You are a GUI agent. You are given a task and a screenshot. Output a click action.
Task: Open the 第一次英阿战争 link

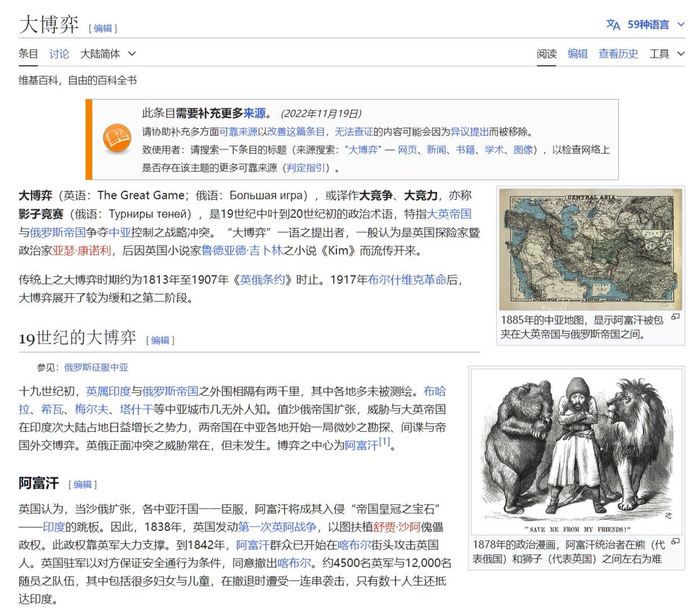(277, 527)
